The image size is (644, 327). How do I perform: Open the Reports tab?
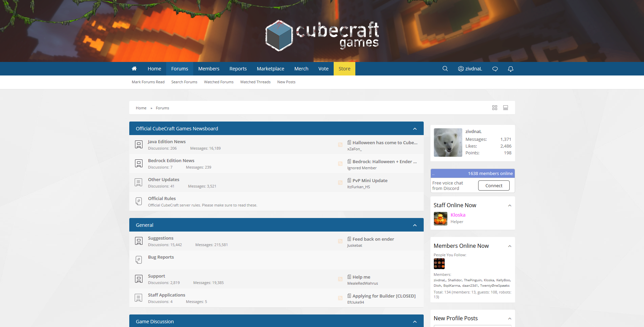coord(238,69)
